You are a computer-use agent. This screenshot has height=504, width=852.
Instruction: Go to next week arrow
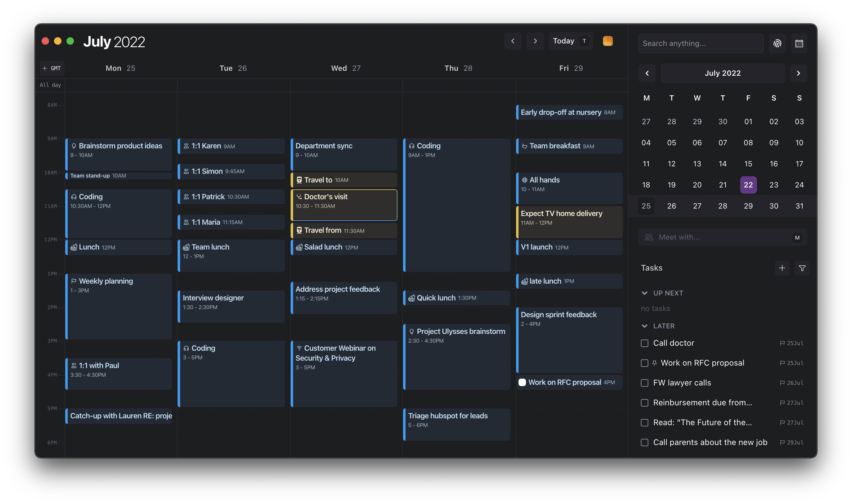(535, 41)
